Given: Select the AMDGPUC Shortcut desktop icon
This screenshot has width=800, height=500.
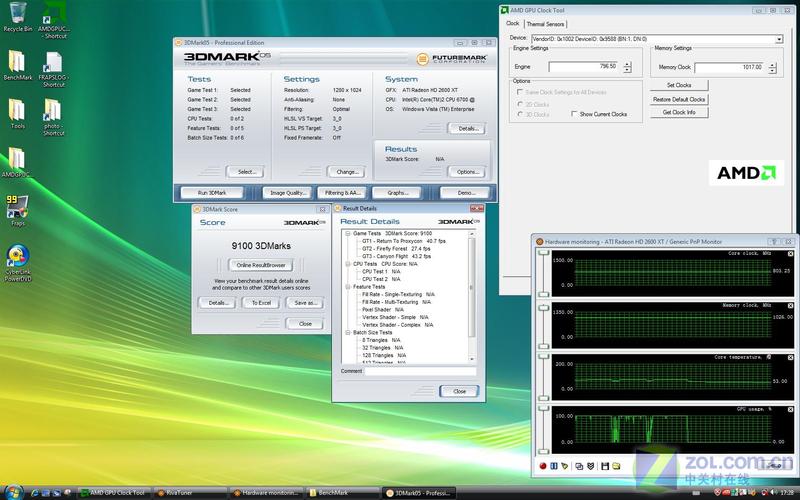Looking at the screenshot, I should tap(54, 20).
